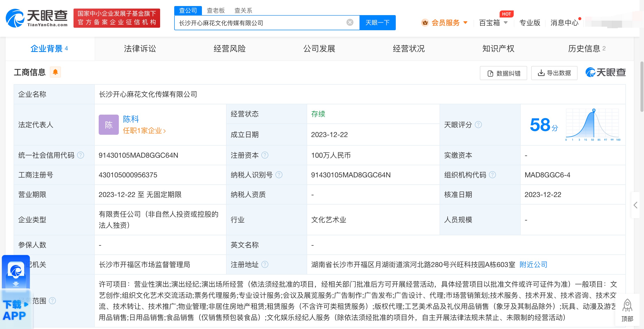
Task: Click the 天眼查 watermark logo by export button
Action: [x=605, y=73]
